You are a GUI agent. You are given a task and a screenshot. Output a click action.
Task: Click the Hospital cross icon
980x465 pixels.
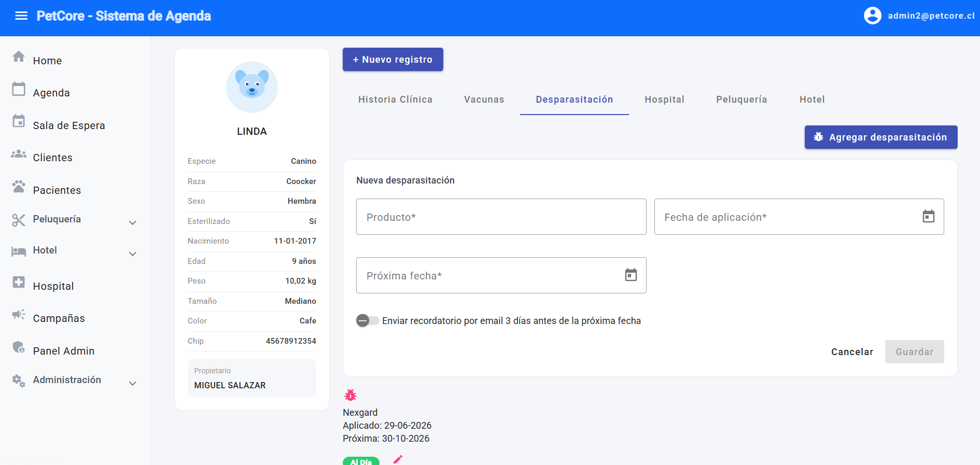[19, 282]
